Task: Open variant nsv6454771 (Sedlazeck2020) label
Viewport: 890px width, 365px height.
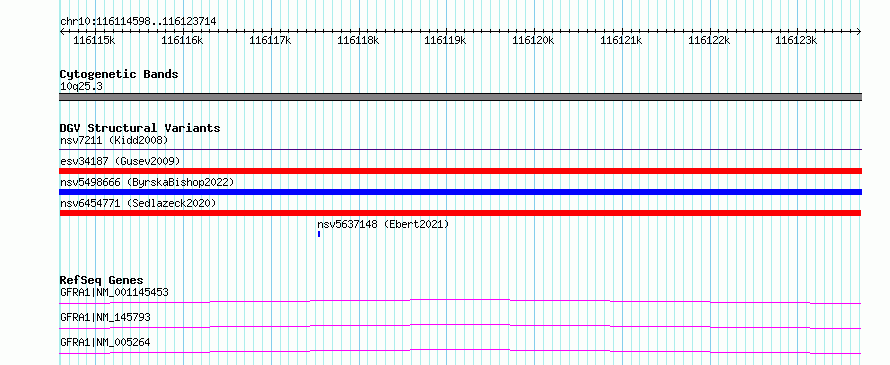Action: point(138,203)
